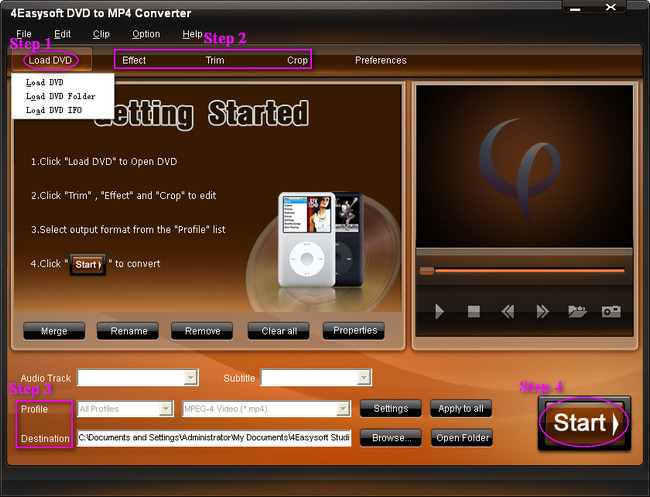
Task: Click the Merge button
Action: (x=54, y=331)
